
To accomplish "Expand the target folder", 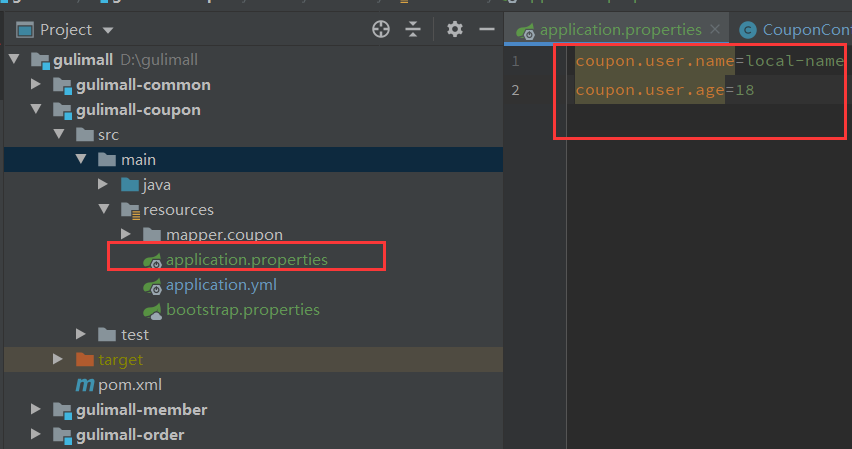I will [57, 359].
